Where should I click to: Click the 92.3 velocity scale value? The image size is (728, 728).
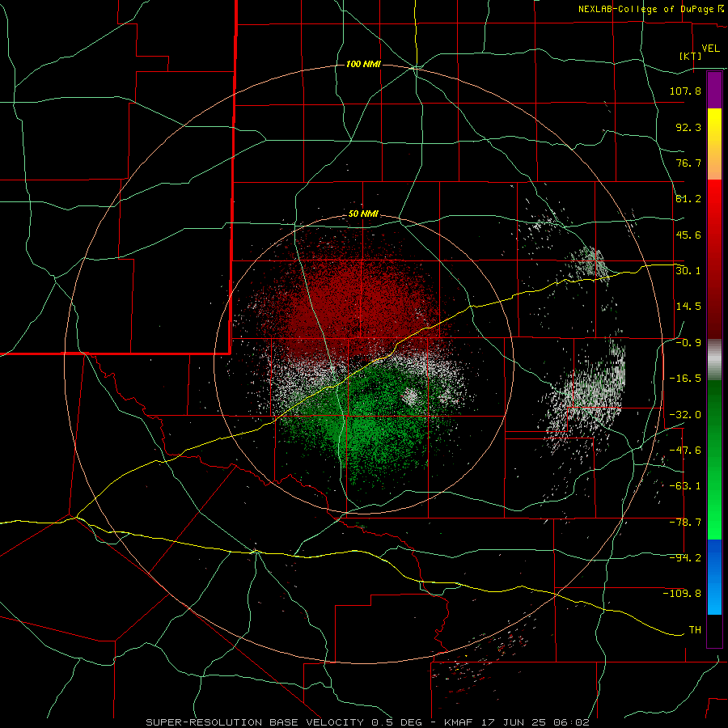pyautogui.click(x=688, y=127)
